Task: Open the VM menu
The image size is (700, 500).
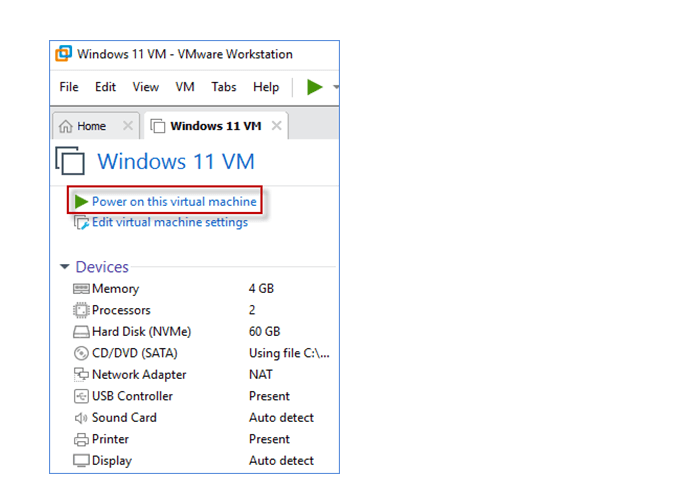Action: pyautogui.click(x=185, y=87)
